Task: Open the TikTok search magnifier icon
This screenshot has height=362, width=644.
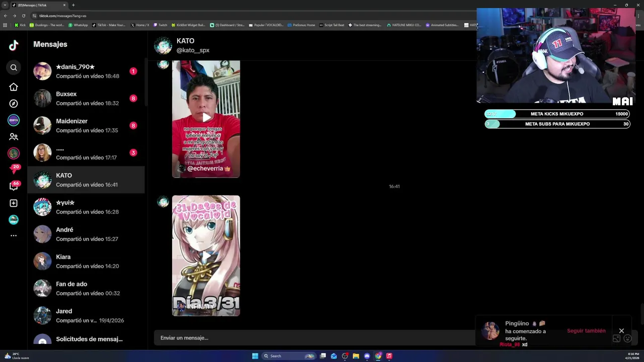Action: pyautogui.click(x=14, y=67)
